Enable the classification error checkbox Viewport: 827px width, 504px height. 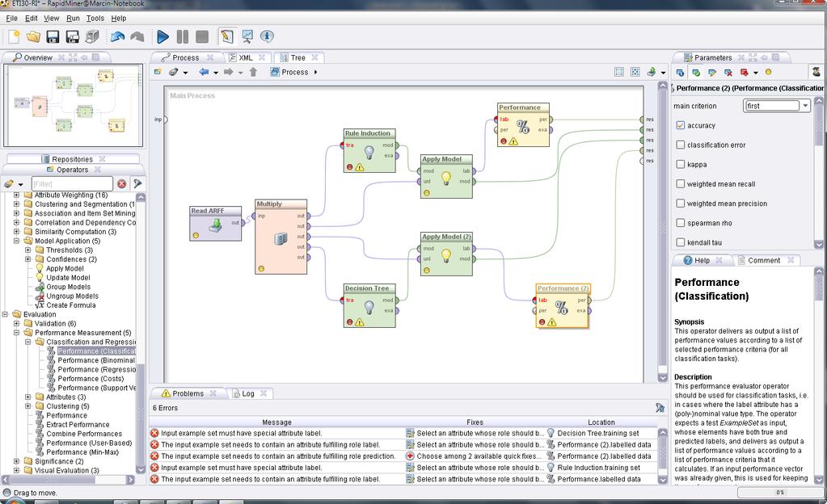681,145
